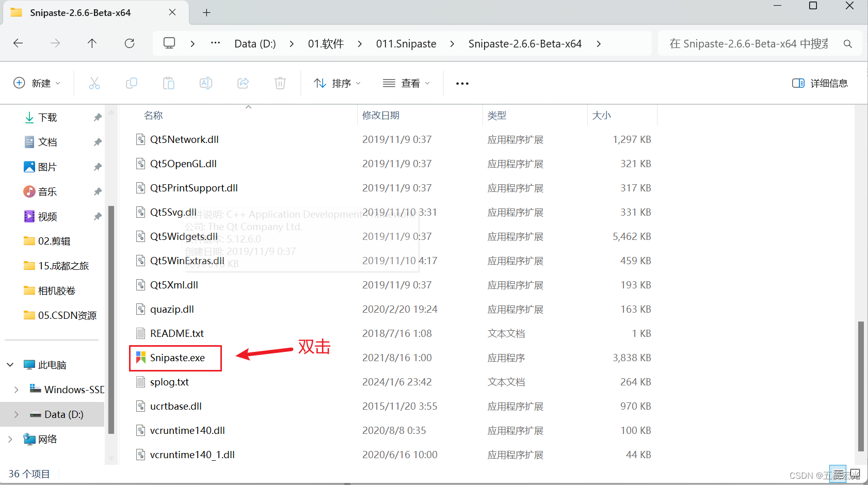Click the Share icon in toolbar
The height and width of the screenshot is (485, 868).
tap(243, 83)
